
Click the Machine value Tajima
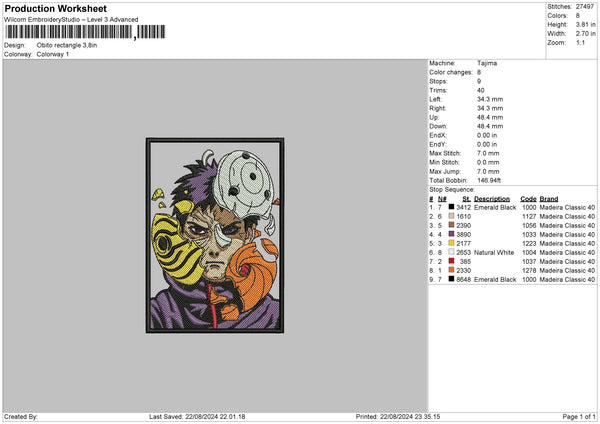tap(487, 63)
